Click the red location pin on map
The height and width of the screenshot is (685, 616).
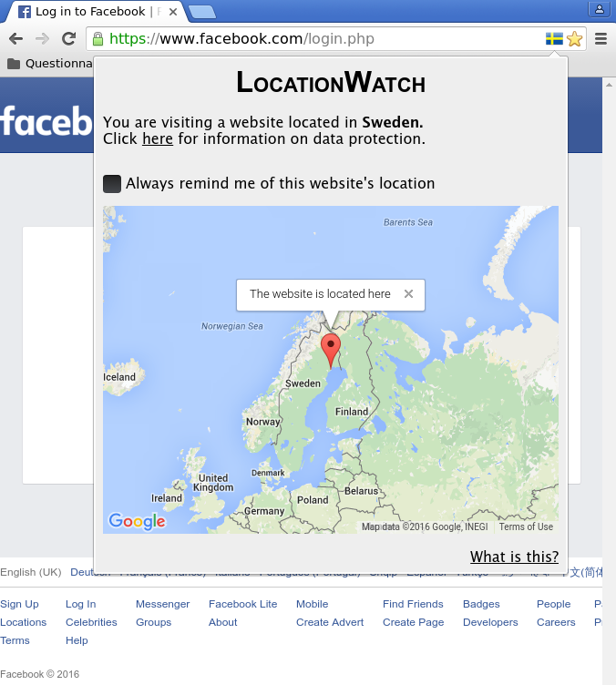click(331, 351)
